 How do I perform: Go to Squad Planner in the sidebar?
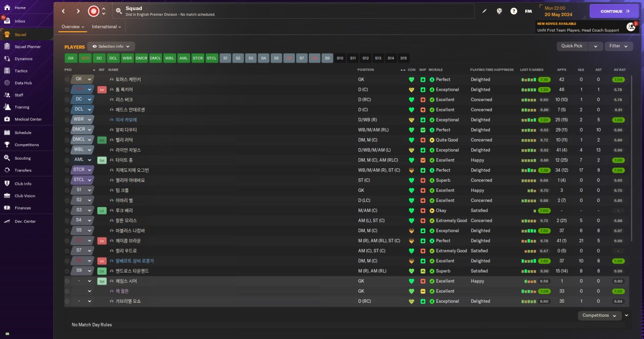point(27,47)
